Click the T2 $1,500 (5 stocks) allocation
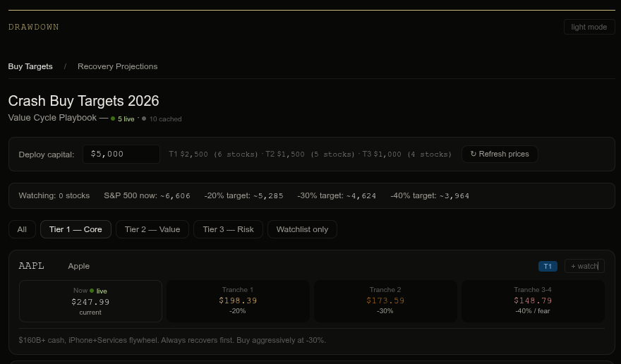Image resolution: width=621 pixels, height=364 pixels. coord(310,154)
